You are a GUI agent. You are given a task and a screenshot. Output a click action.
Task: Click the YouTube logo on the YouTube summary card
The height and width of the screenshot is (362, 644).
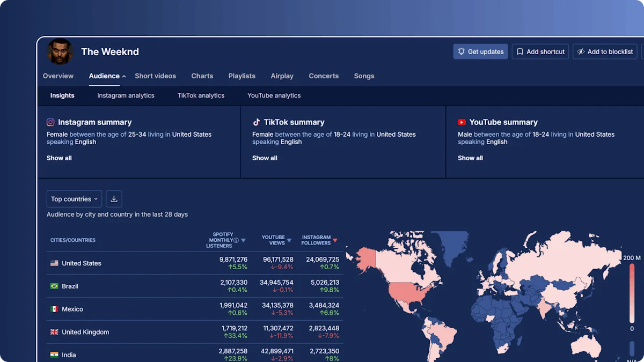[x=462, y=122]
